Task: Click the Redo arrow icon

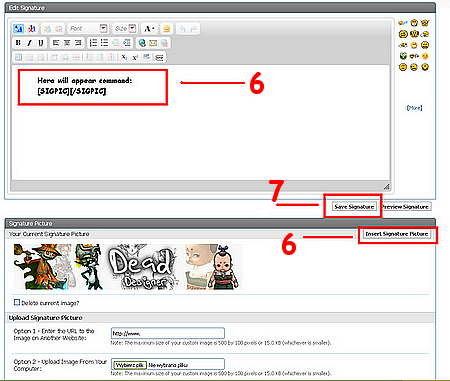Action: [x=193, y=29]
